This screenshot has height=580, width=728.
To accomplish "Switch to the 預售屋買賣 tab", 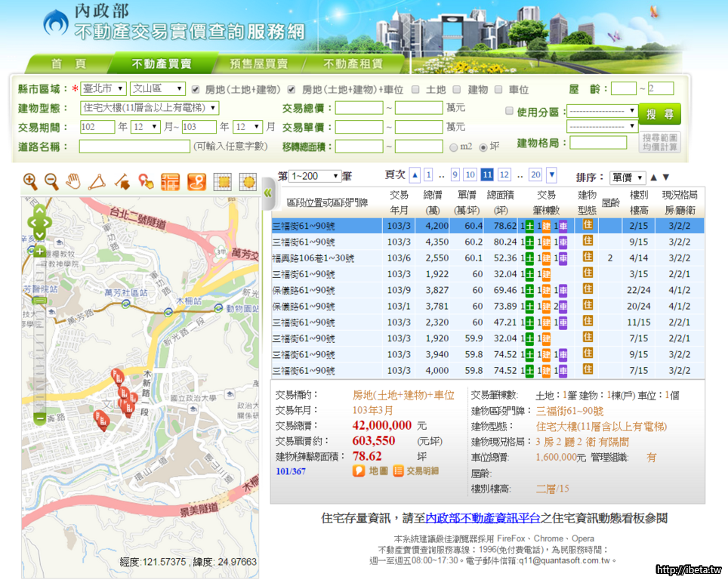I will [259, 64].
